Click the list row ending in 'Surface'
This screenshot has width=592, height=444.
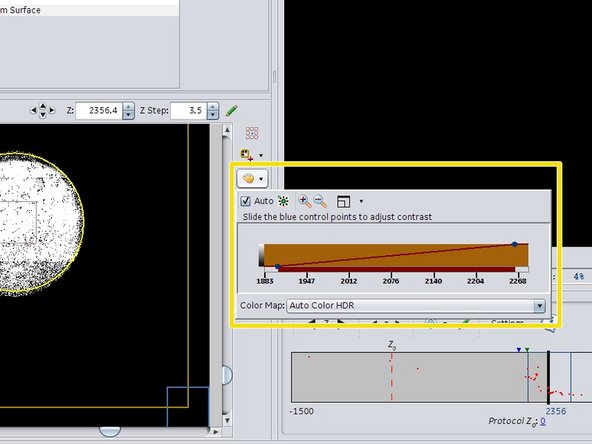(x=89, y=10)
